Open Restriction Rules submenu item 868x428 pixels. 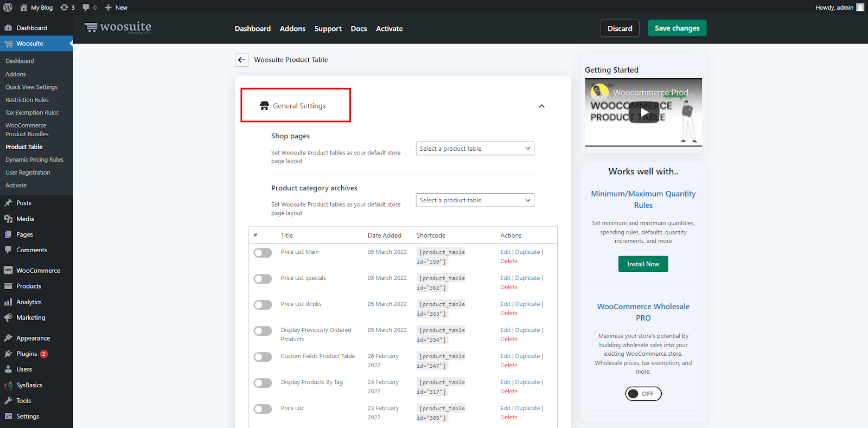27,100
